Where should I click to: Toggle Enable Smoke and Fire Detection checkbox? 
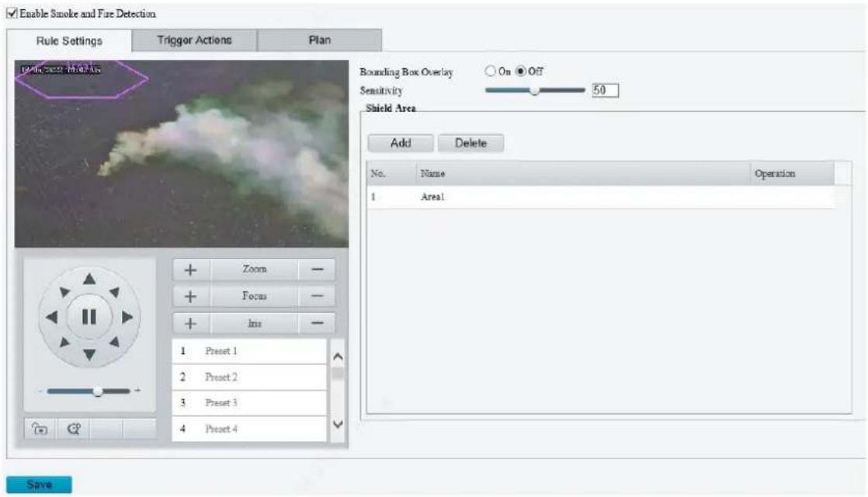click(x=12, y=13)
